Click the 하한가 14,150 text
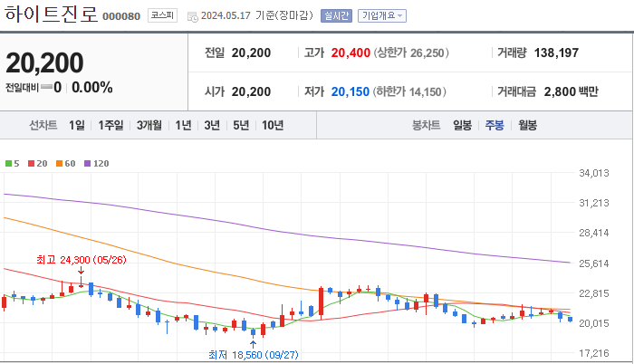This screenshot has height=364, width=634. (409, 91)
